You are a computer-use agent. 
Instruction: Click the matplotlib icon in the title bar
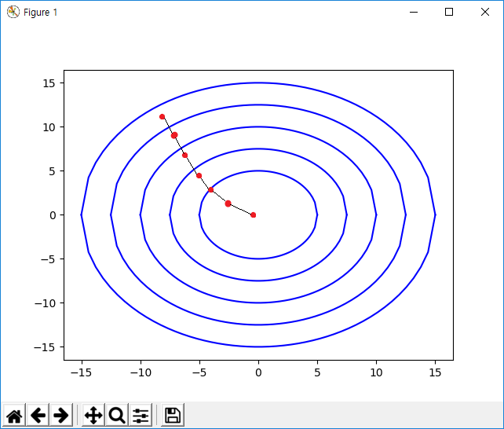click(x=13, y=12)
